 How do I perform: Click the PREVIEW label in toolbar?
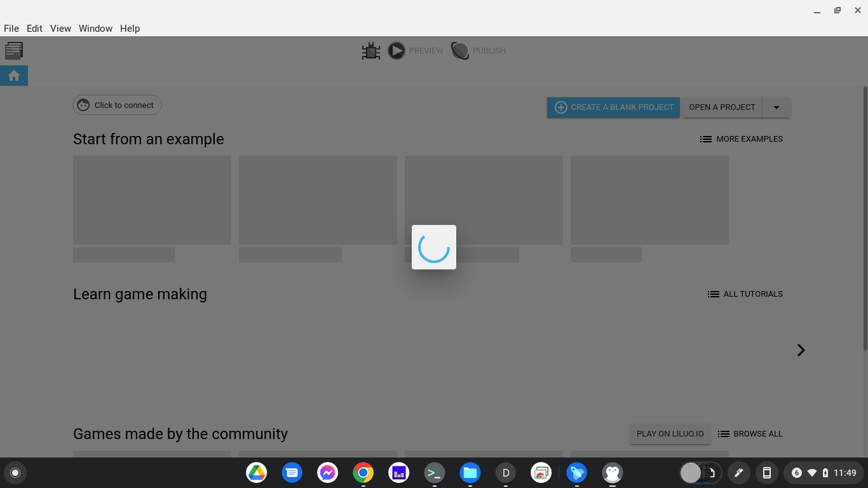(x=426, y=51)
